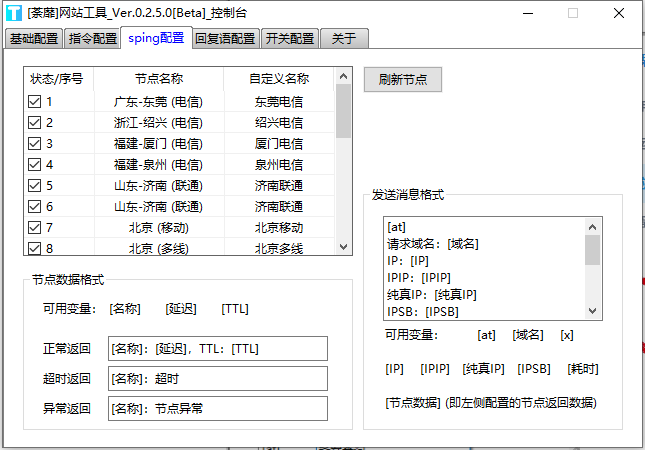This screenshot has height=450, width=645.
Task: Focus the 超时返回 text field
Action: pyautogui.click(x=217, y=378)
